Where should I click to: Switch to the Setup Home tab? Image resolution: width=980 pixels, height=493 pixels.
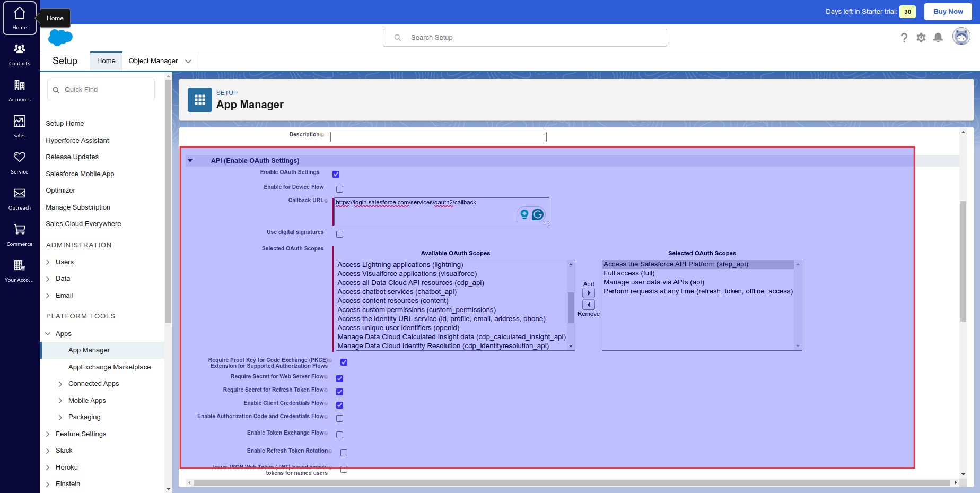point(106,61)
